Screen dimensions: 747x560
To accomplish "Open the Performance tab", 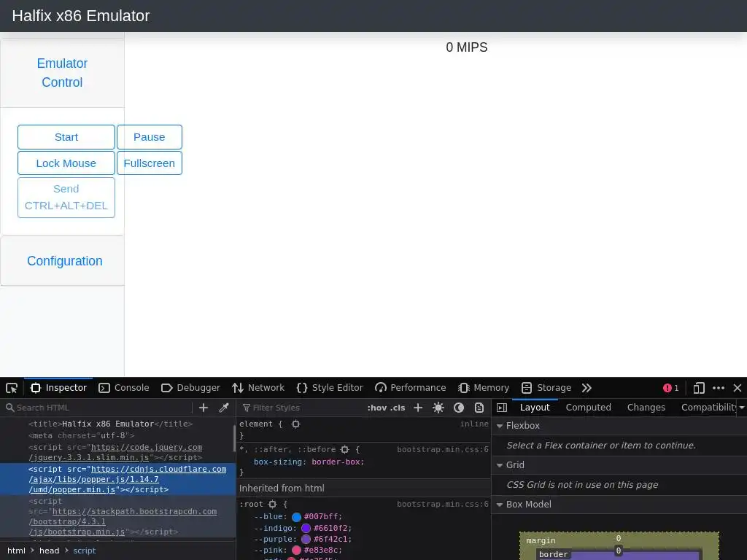I will tap(410, 388).
